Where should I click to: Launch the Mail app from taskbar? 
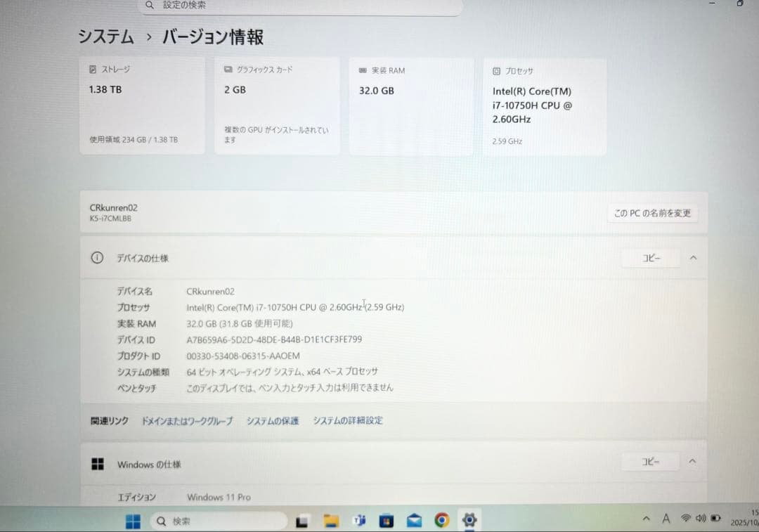coord(414,520)
